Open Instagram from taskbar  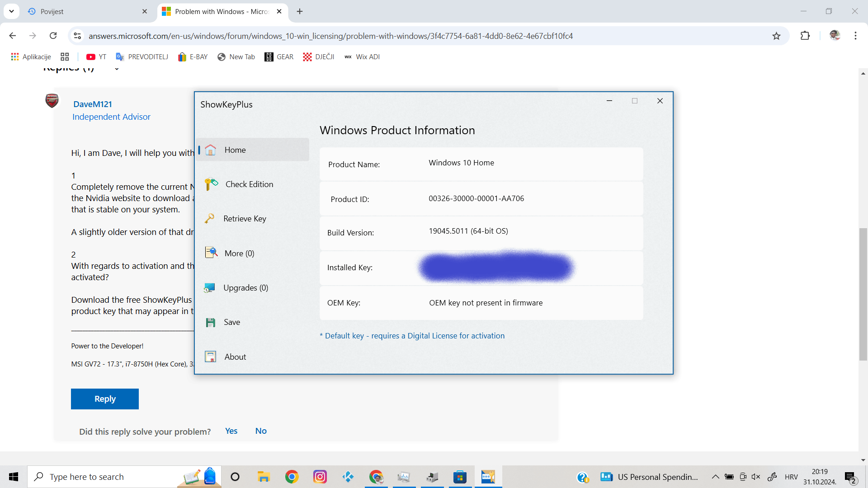pyautogui.click(x=320, y=477)
